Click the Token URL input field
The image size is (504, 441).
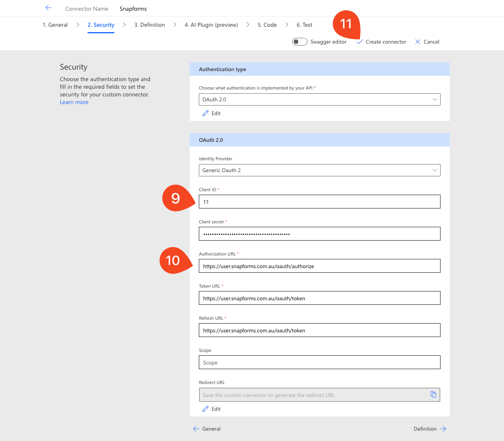(x=320, y=298)
